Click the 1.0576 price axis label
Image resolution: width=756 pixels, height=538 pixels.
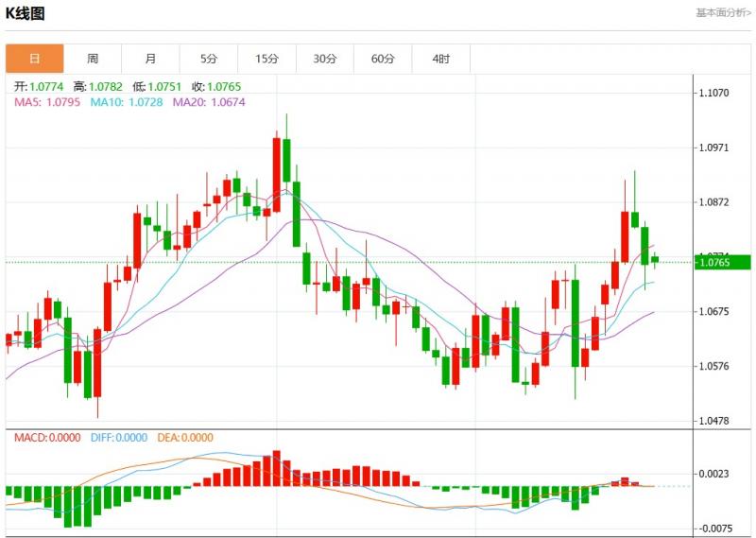point(714,366)
